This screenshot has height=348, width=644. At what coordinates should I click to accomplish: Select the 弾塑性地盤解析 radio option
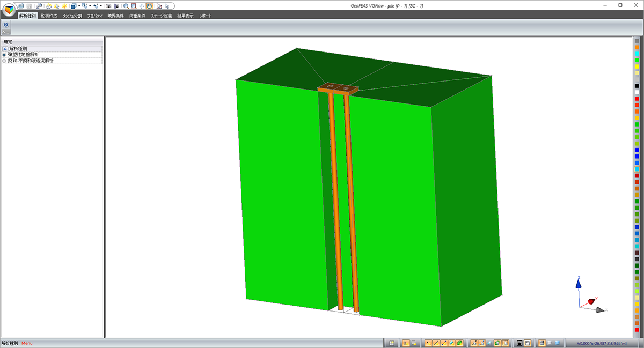pos(4,55)
